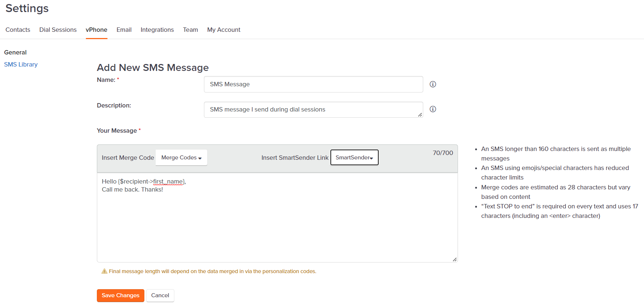Click the Your Message label
Viewport: 644px width, 306px height.
click(117, 131)
